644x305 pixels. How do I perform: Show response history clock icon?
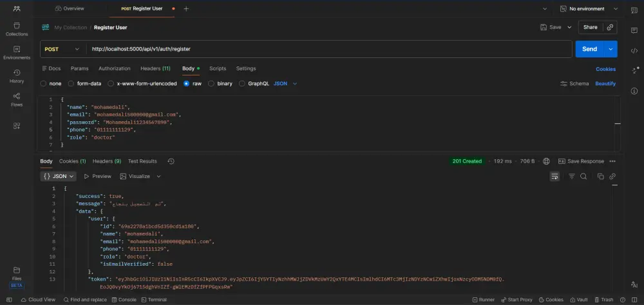pyautogui.click(x=171, y=161)
